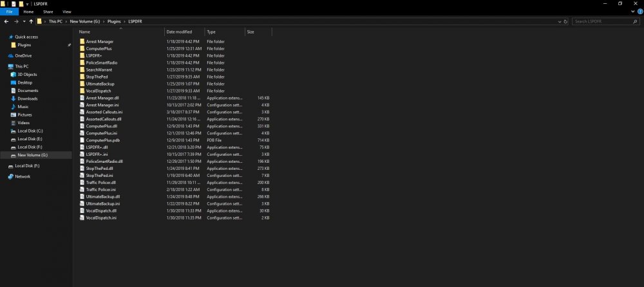Open the View ribbon tab
The height and width of the screenshot is (287, 644).
click(66, 12)
